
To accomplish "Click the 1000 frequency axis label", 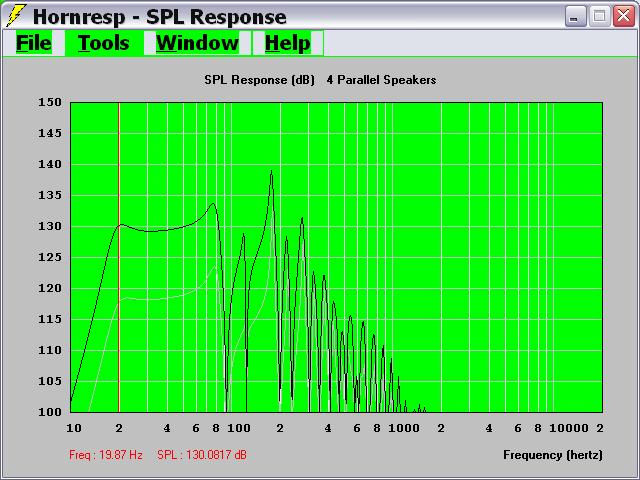I will pos(404,428).
